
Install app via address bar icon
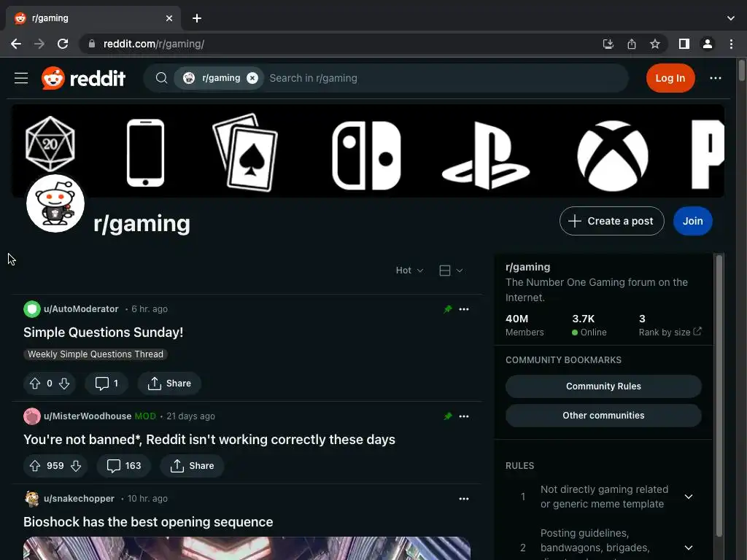click(x=608, y=44)
